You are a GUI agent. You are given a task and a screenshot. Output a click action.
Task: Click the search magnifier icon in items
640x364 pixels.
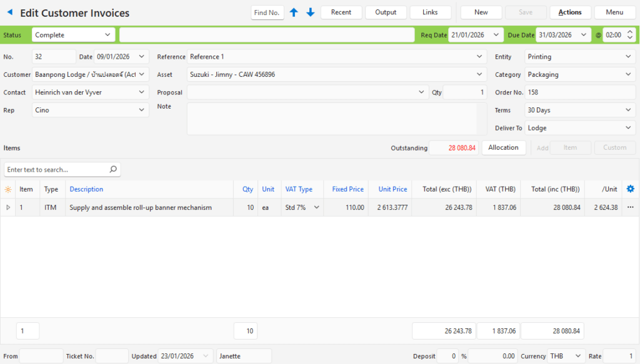[113, 169]
